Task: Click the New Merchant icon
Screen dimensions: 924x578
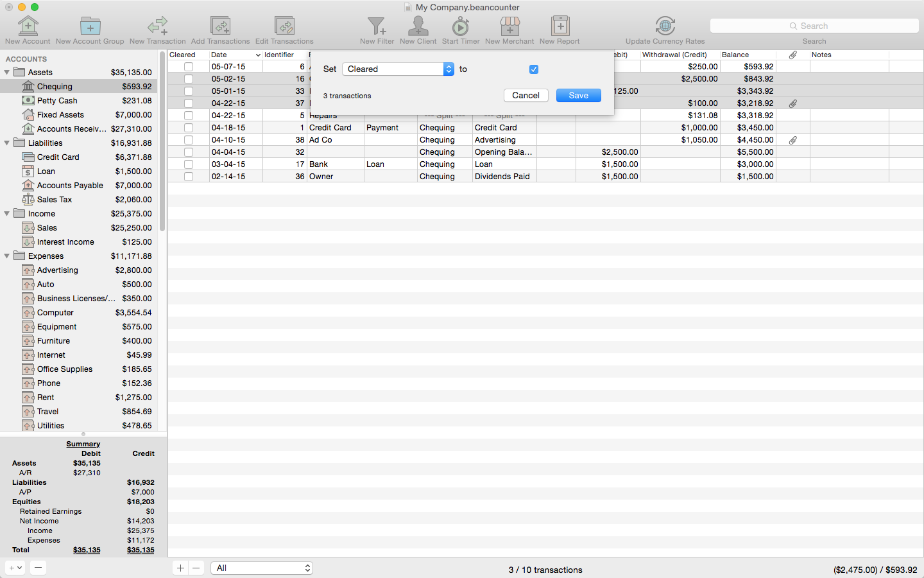Action: 509,26
